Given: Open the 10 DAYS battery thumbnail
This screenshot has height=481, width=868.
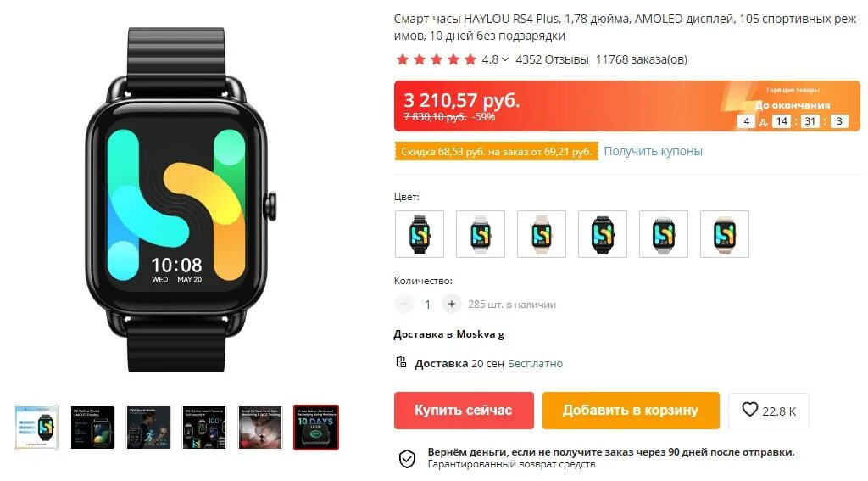Looking at the screenshot, I should click(315, 428).
